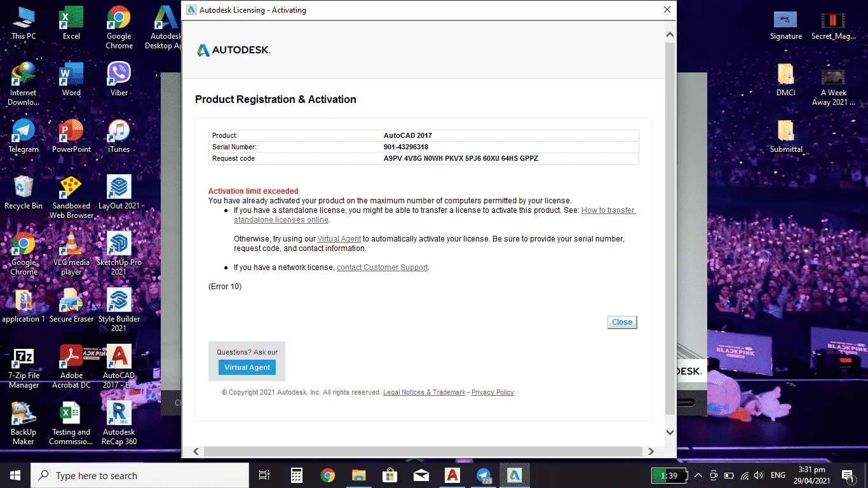
Task: Select the Word desktop shortcut
Action: [x=71, y=79]
